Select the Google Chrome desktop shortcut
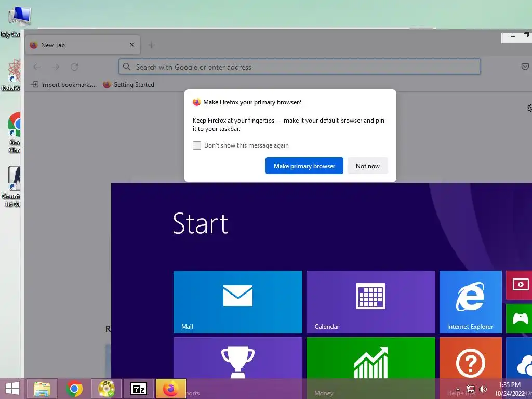The width and height of the screenshot is (532, 399). point(15,132)
